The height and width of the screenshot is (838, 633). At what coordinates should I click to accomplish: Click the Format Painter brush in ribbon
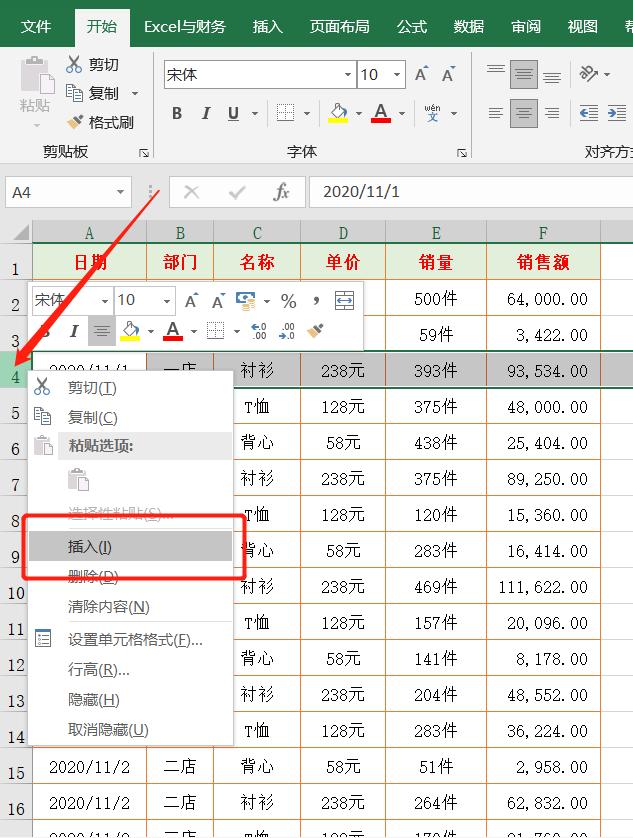pyautogui.click(x=75, y=122)
